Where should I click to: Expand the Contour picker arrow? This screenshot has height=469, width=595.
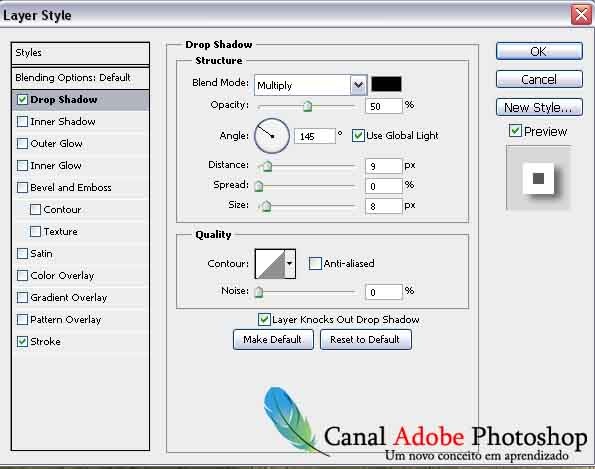click(290, 264)
